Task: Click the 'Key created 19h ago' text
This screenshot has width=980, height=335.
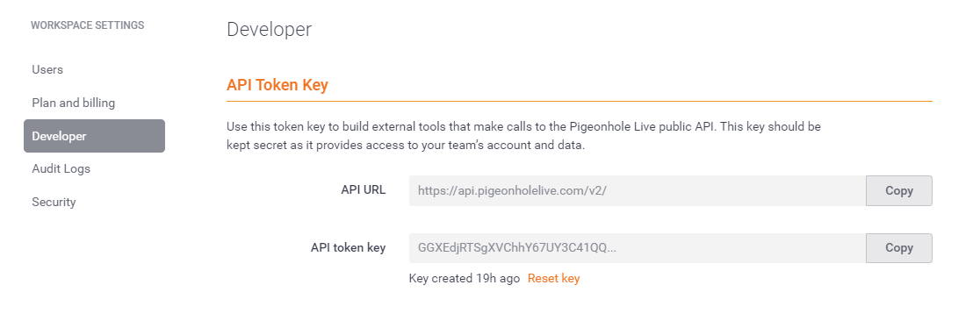Action: click(x=465, y=278)
